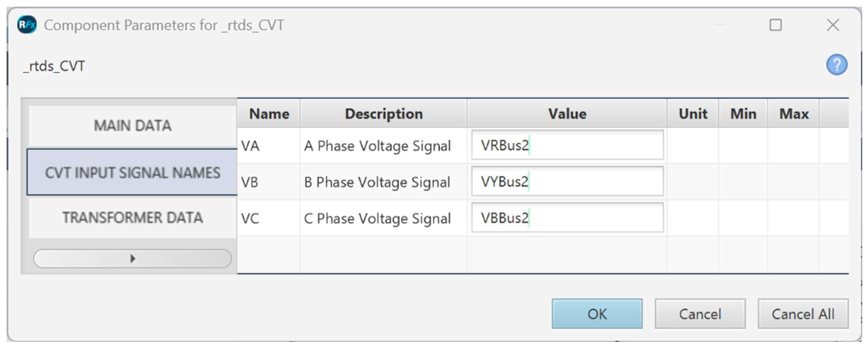Open the MAIN DATA tab

pyautogui.click(x=132, y=126)
